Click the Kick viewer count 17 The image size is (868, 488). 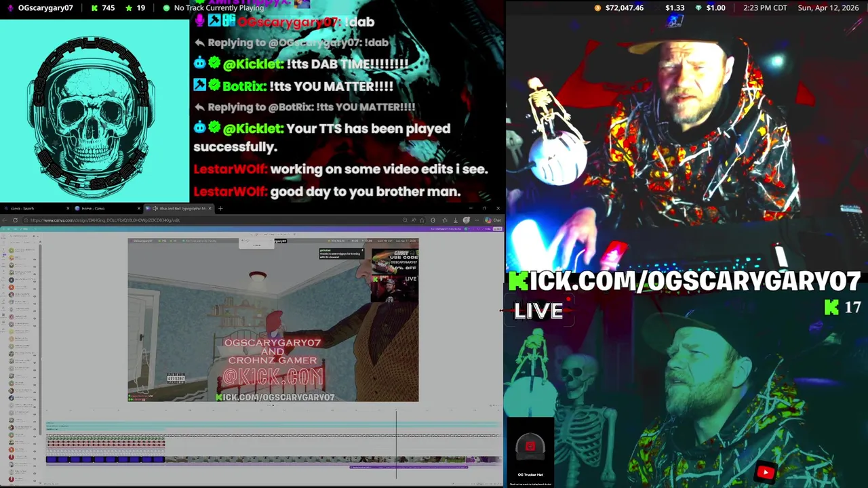pos(843,308)
